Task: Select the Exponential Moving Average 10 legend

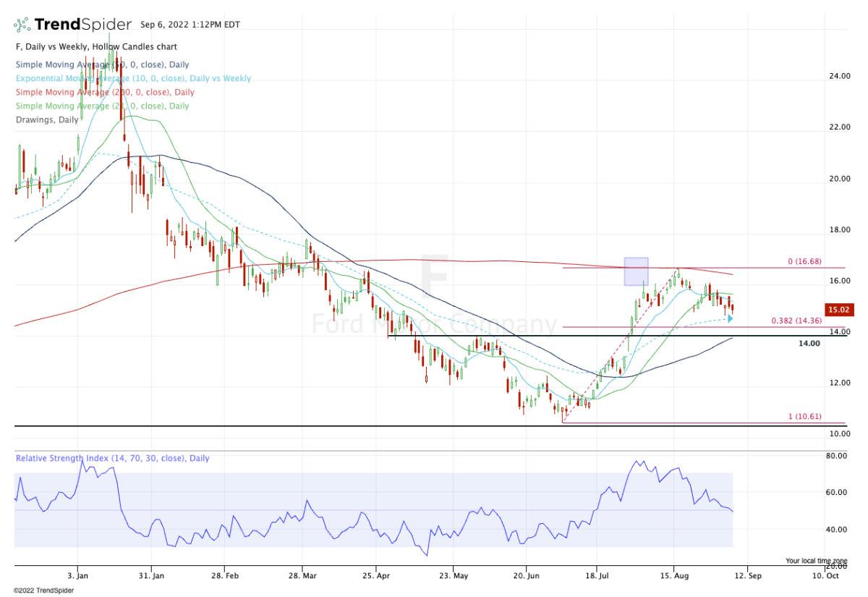Action: 132,78
